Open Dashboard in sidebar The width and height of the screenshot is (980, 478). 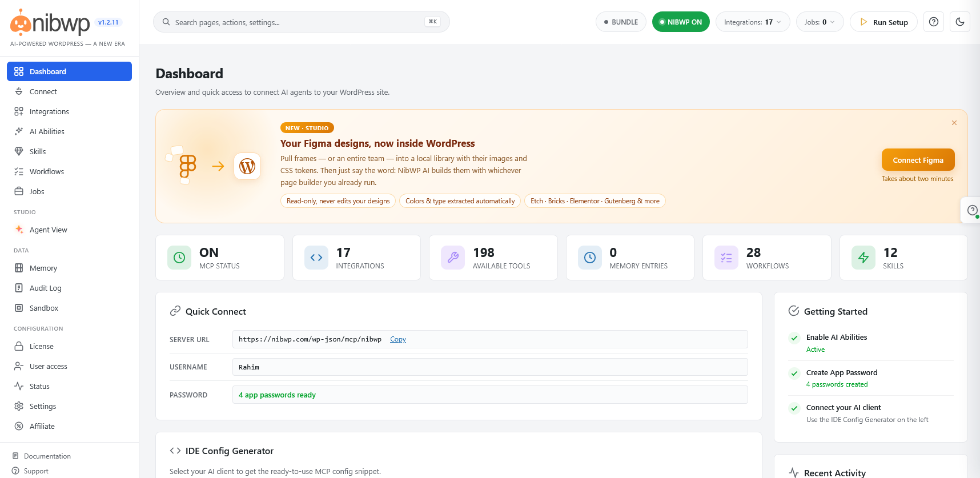tap(69, 71)
